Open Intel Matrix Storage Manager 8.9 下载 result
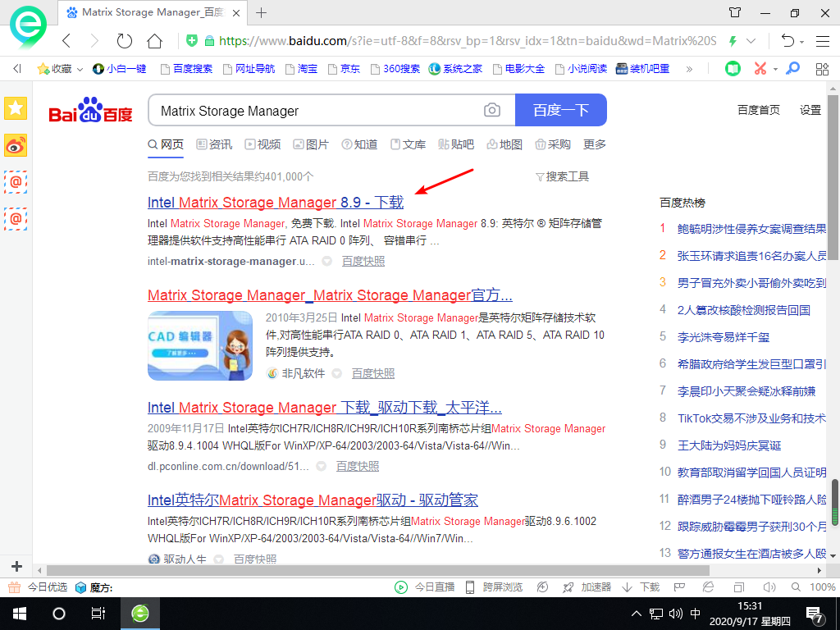Screen dimensions: 840x630 [x=276, y=203]
